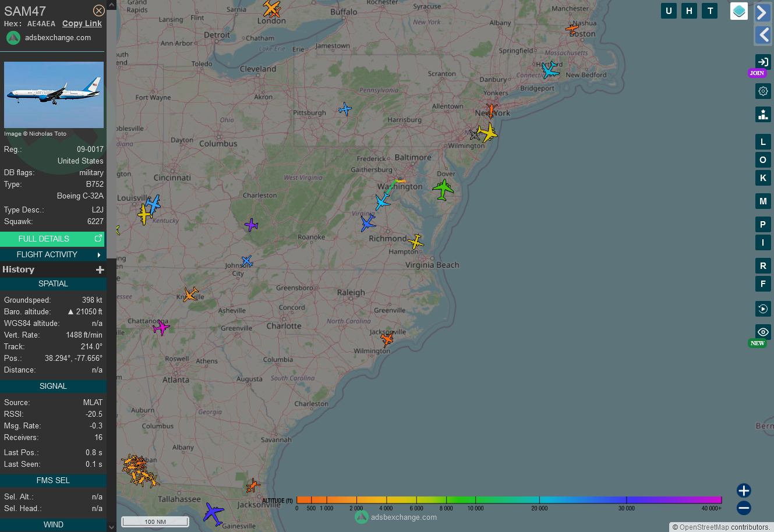Screen dimensions: 774x532
Task: Click the login arrow icon
Action: click(x=763, y=62)
